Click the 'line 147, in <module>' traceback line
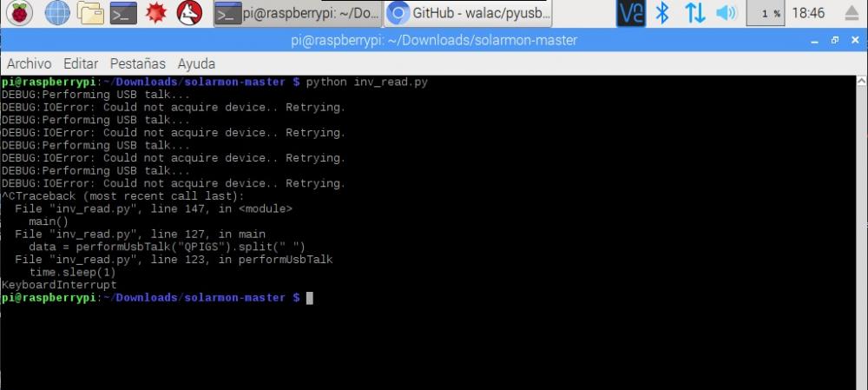Image resolution: width=868 pixels, height=390 pixels. 154,208
